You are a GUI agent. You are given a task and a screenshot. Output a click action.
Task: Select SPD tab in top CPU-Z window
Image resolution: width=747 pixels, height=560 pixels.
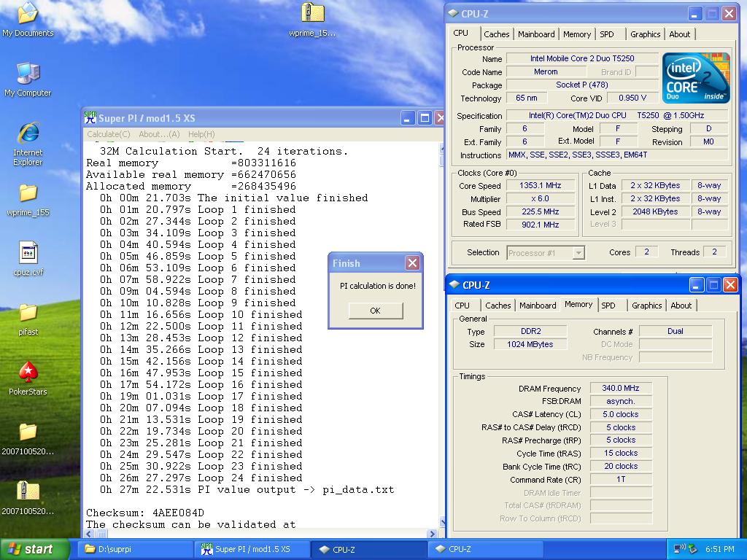[607, 34]
